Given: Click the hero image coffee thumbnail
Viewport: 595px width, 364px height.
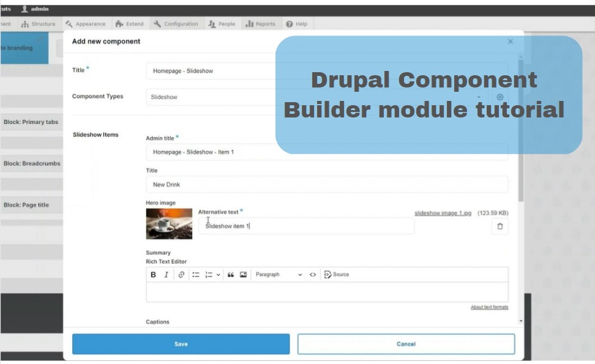Looking at the screenshot, I should (169, 224).
